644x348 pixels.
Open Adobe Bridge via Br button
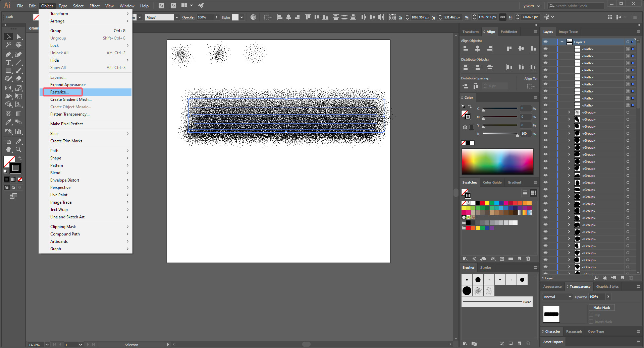161,6
